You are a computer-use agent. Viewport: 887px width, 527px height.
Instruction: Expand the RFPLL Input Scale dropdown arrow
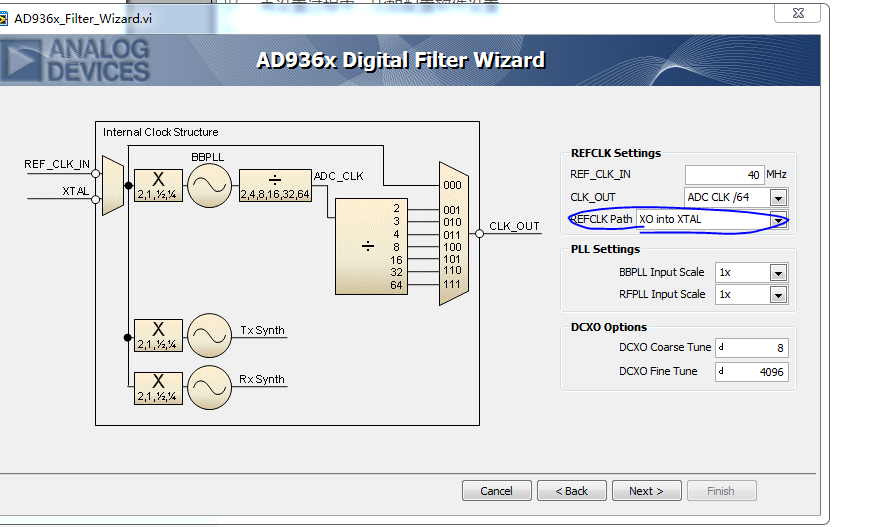778,295
